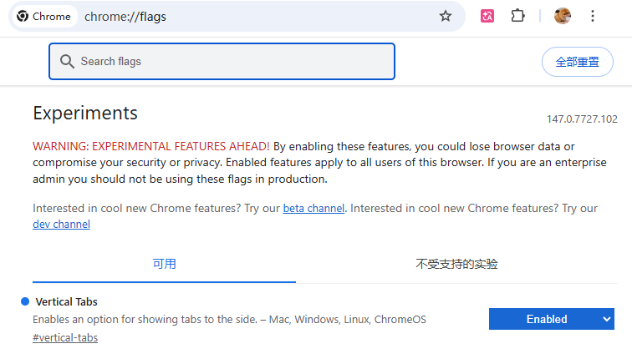Image resolution: width=632 pixels, height=364 pixels.
Task: Open Chrome's three-dot menu
Action: [593, 16]
